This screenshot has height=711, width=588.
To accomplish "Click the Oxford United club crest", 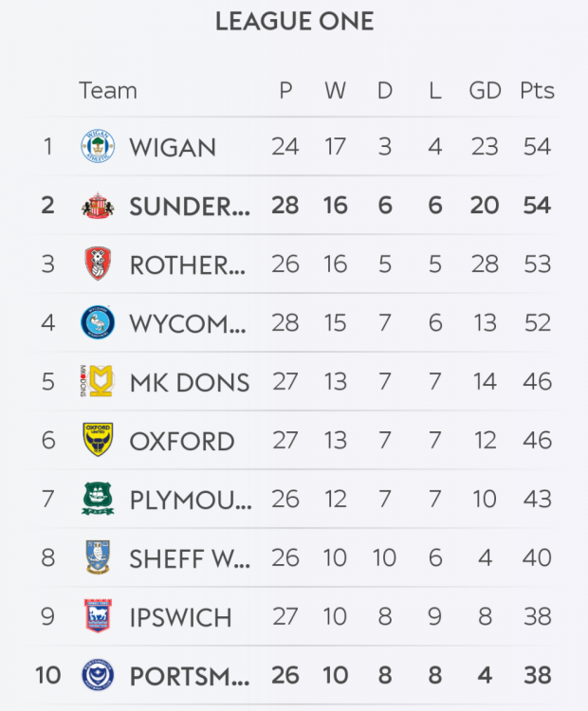I will click(97, 441).
